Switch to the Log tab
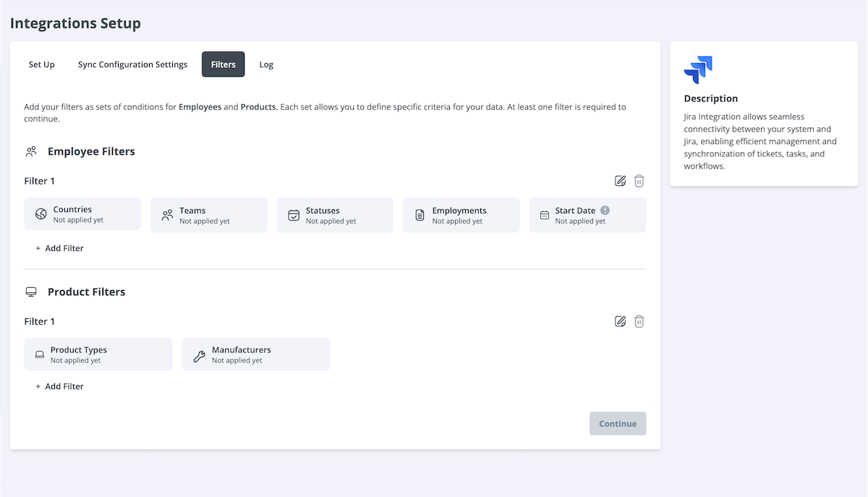 [x=266, y=64]
